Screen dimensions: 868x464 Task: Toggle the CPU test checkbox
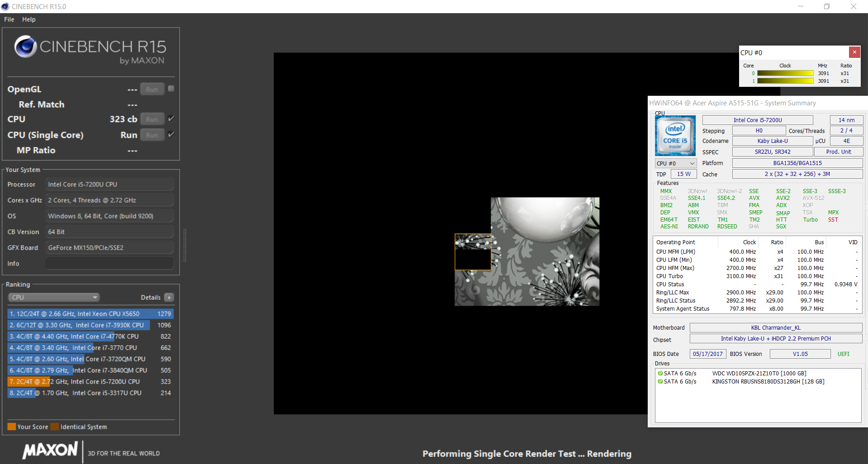(171, 118)
